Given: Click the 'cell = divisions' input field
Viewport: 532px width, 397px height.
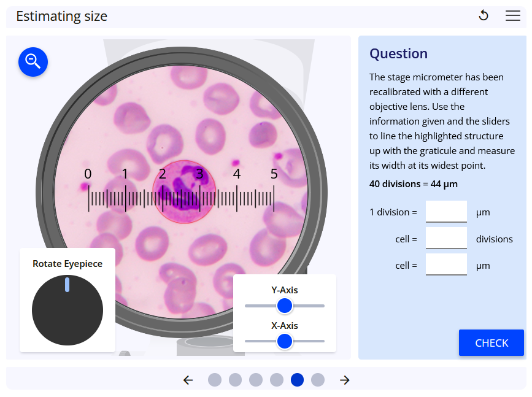Looking at the screenshot, I should tap(446, 238).
